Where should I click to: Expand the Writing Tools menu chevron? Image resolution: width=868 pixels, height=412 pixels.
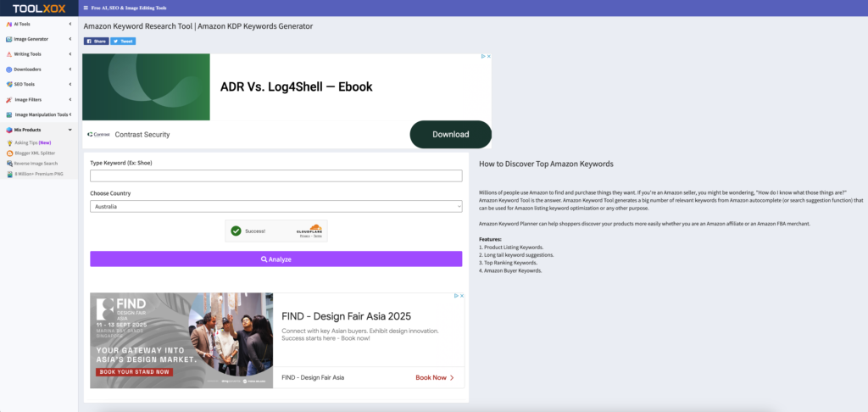click(70, 54)
